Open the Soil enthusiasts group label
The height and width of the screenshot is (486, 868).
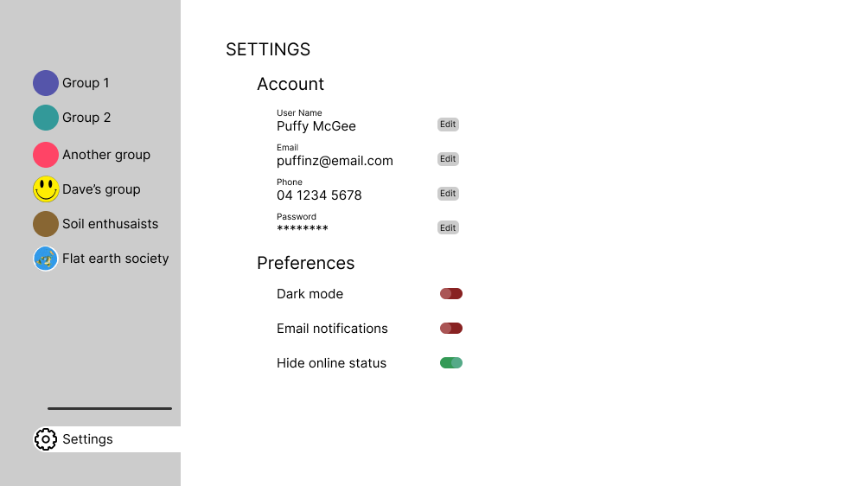(x=111, y=224)
